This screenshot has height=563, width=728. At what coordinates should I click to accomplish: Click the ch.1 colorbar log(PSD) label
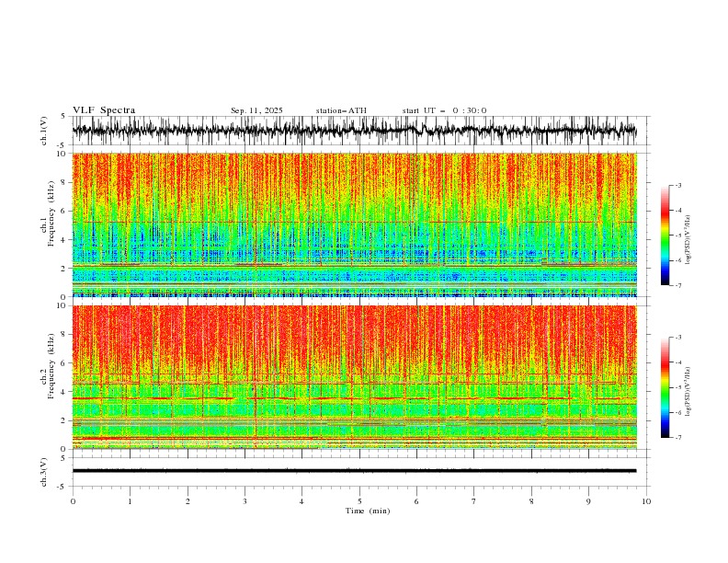point(688,240)
